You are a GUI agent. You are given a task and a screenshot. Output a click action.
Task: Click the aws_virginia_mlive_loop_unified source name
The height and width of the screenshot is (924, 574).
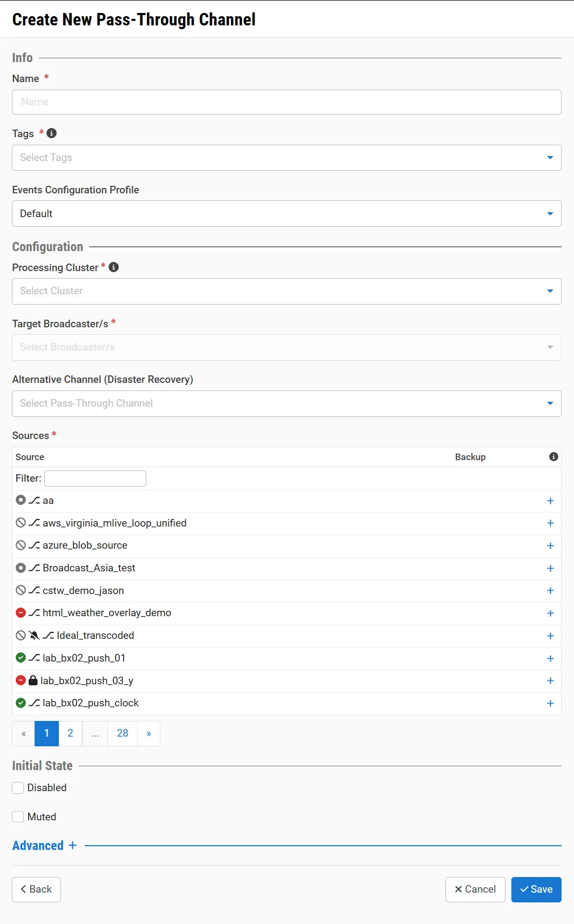click(115, 523)
